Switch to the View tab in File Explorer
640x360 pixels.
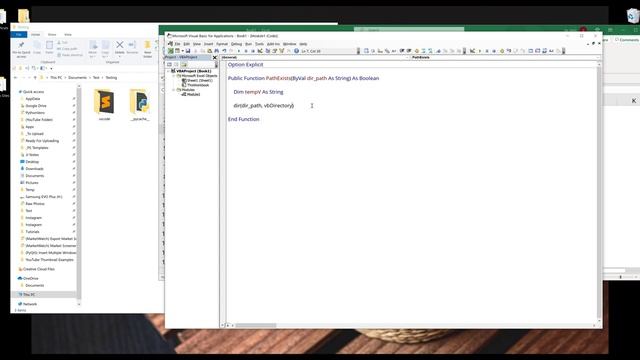[68, 35]
